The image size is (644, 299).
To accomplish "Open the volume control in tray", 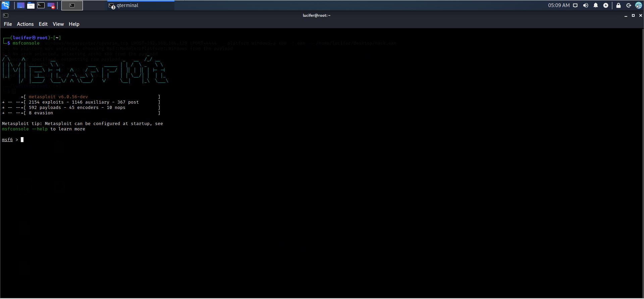I will point(586,5).
